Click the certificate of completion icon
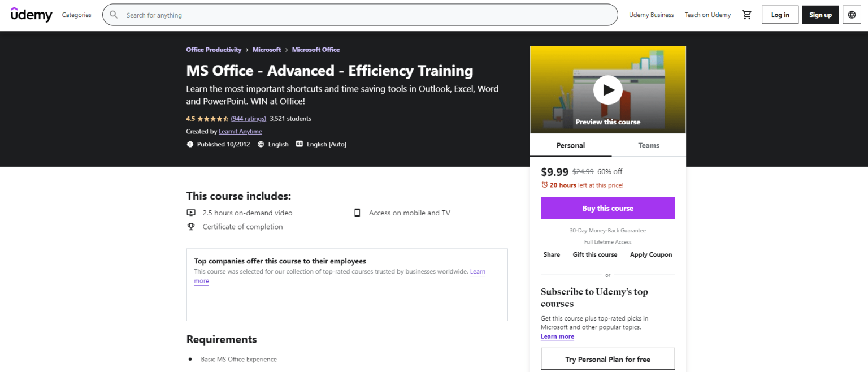Image resolution: width=868 pixels, height=372 pixels. click(192, 226)
